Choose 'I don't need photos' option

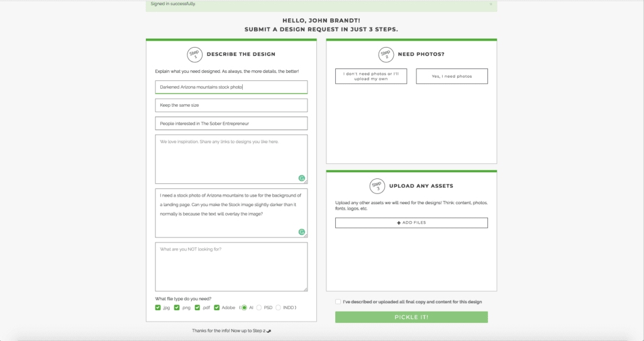(371, 77)
